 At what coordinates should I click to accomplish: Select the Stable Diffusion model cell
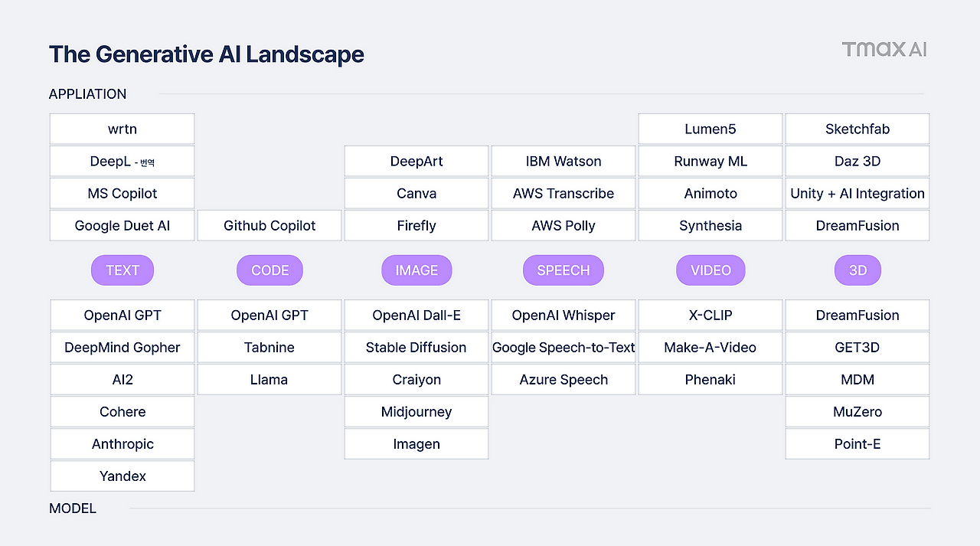click(x=416, y=348)
